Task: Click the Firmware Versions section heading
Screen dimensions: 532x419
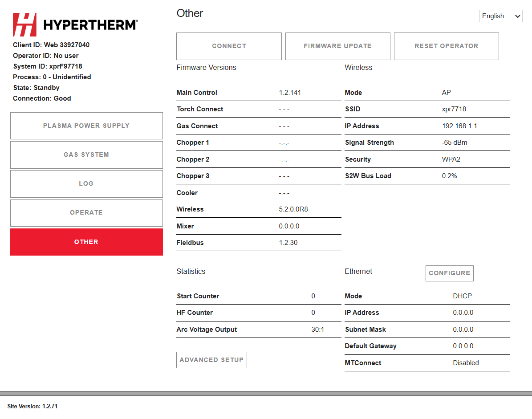Action: (x=206, y=67)
